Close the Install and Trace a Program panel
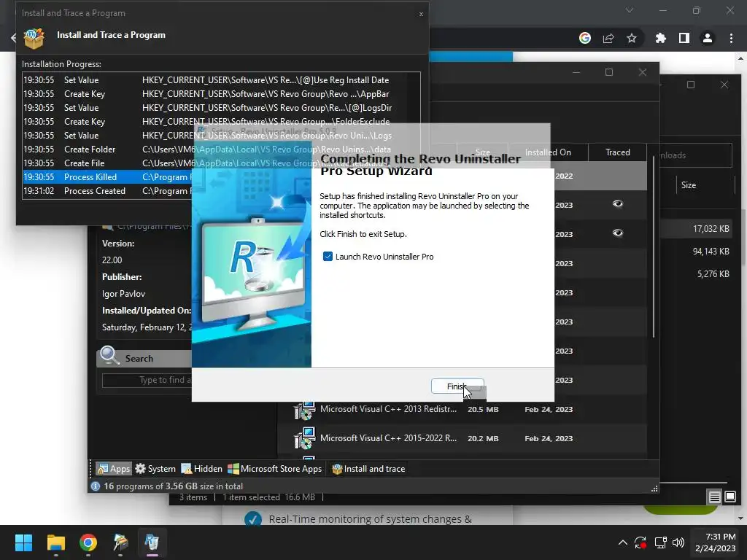Screen dimensions: 747x560 click(421, 15)
